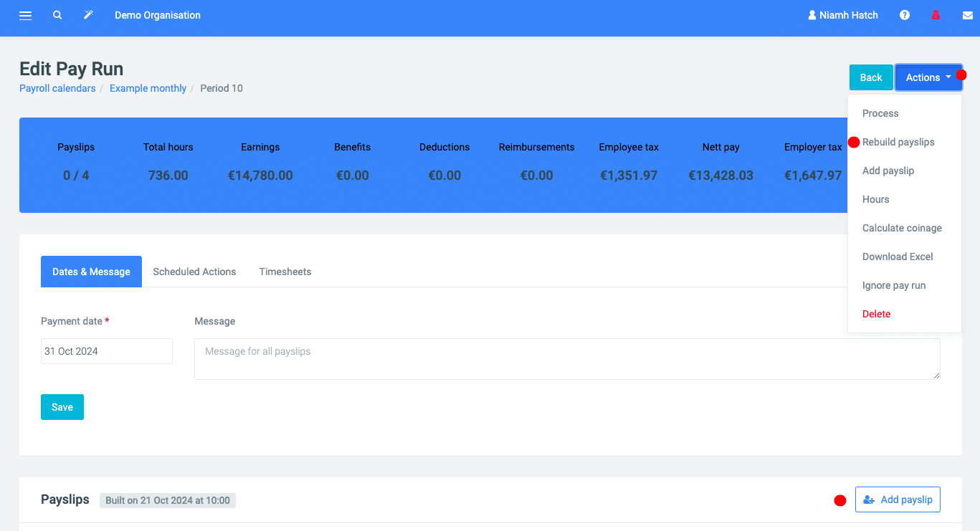
Task: Select Delete from the Actions menu
Action: [x=876, y=314]
